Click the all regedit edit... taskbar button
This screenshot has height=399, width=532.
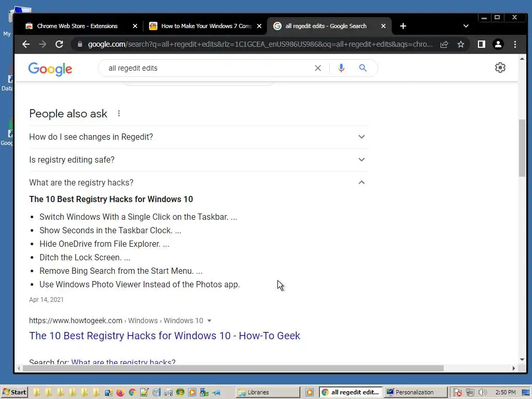point(351,393)
